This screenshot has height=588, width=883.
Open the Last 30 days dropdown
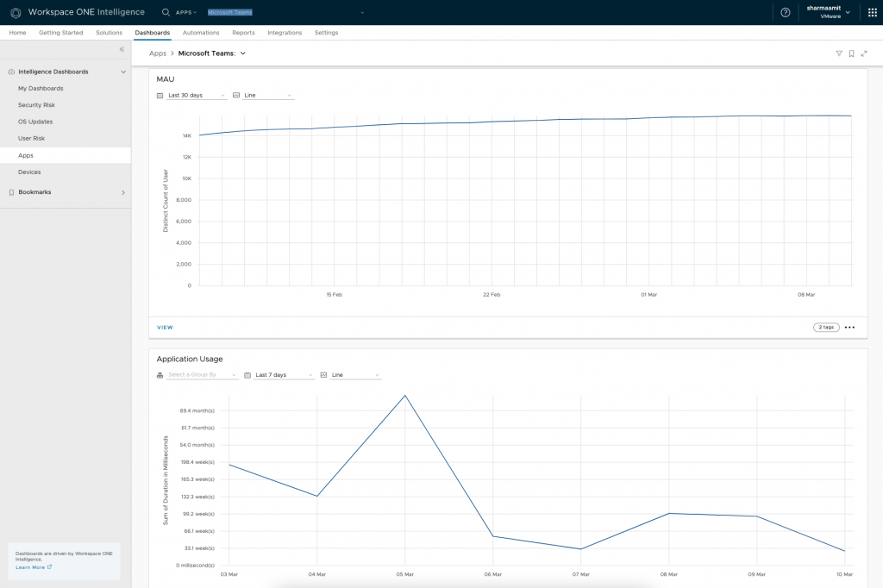click(197, 96)
